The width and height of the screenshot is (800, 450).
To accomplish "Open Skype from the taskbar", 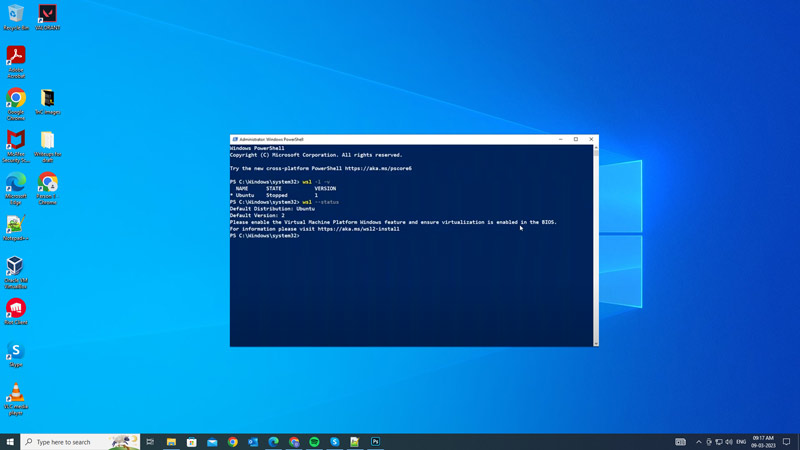I will pyautogui.click(x=335, y=442).
